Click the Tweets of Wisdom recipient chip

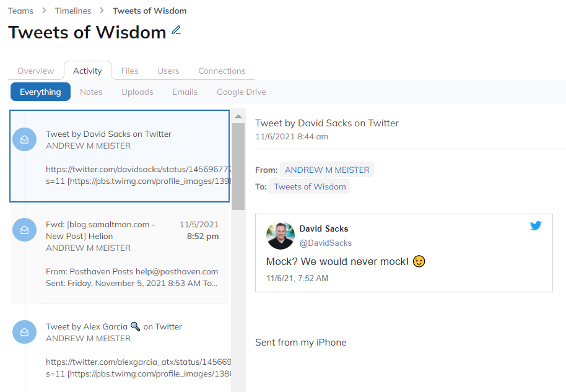point(310,186)
